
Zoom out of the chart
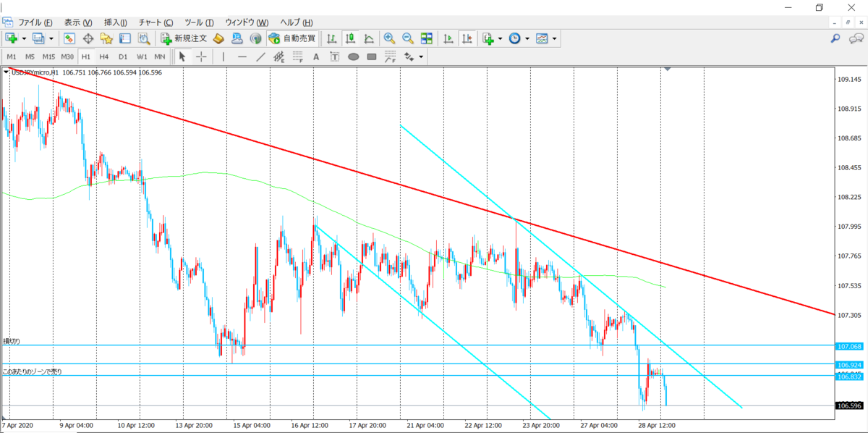click(x=408, y=38)
